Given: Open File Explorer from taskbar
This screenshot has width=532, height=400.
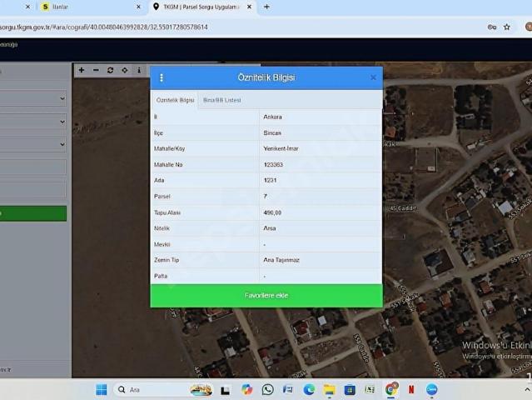Looking at the screenshot, I should point(329,389).
